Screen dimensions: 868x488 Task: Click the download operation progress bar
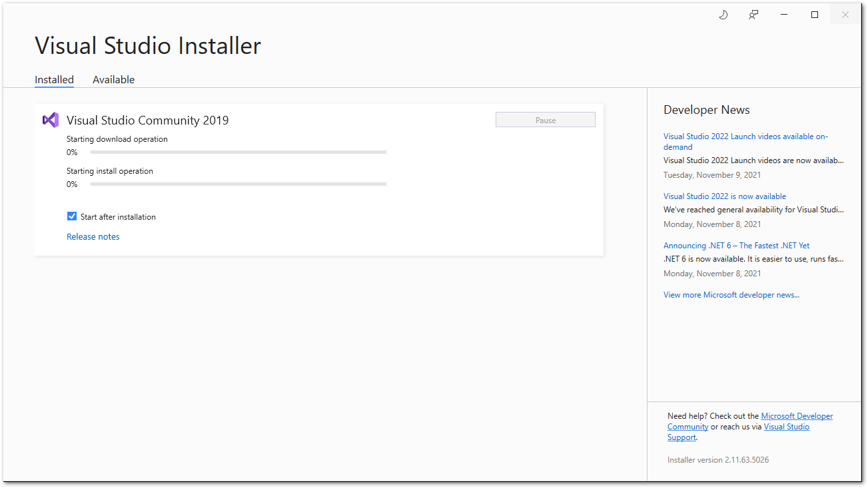[x=238, y=152]
